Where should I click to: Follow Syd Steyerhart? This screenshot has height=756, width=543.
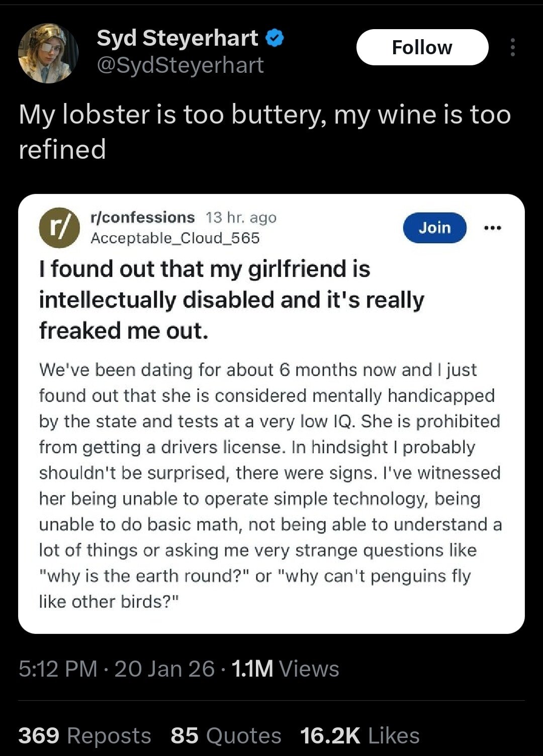tap(422, 47)
